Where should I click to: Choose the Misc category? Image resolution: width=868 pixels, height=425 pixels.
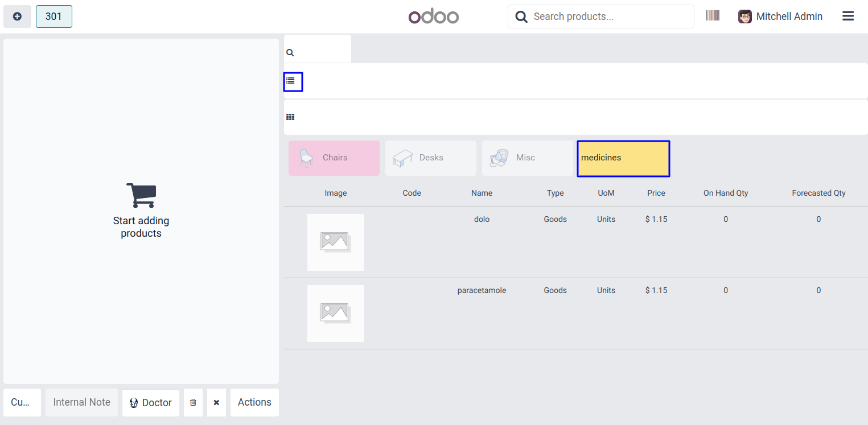tap(527, 158)
